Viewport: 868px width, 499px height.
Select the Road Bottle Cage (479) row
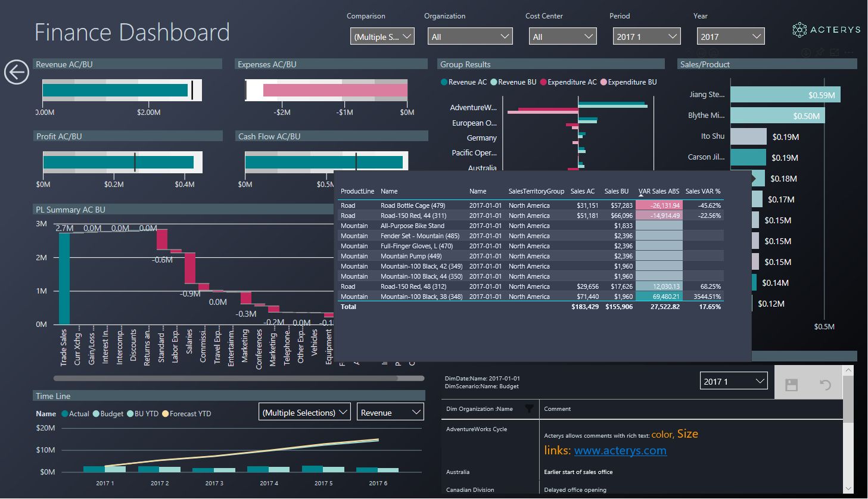tap(412, 205)
